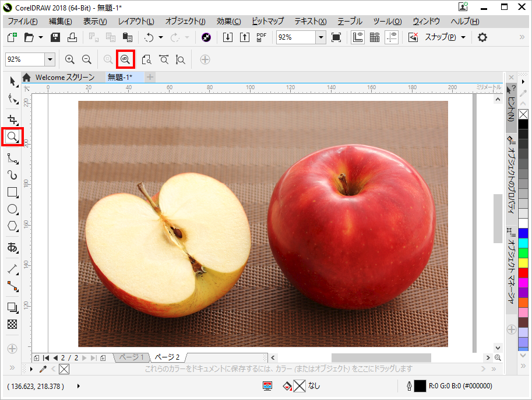Switch to ページ 1 tab
Image resolution: width=532 pixels, height=400 pixels.
coord(132,357)
